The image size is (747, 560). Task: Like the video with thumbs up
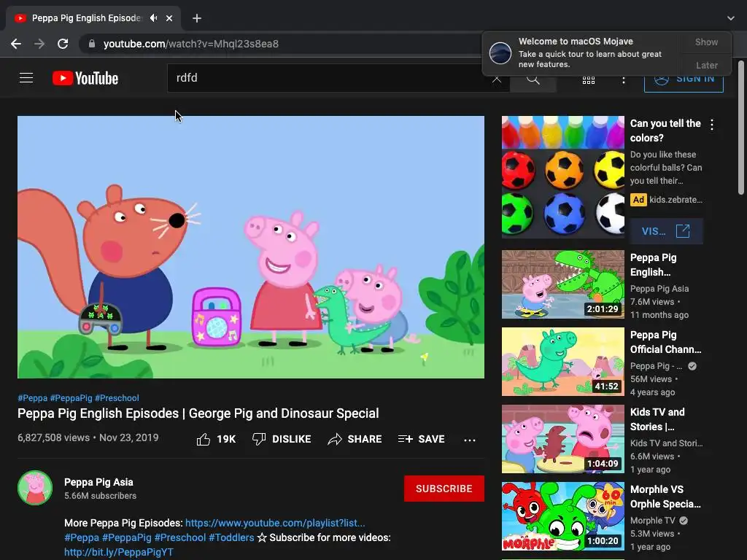[x=216, y=439]
